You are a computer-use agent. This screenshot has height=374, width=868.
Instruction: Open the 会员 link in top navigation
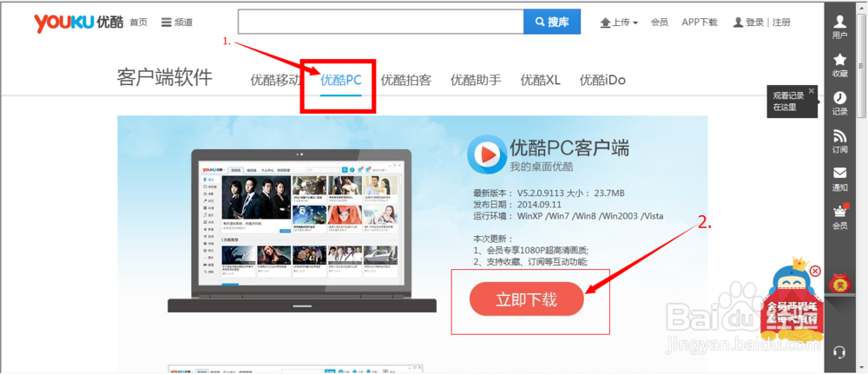point(660,23)
